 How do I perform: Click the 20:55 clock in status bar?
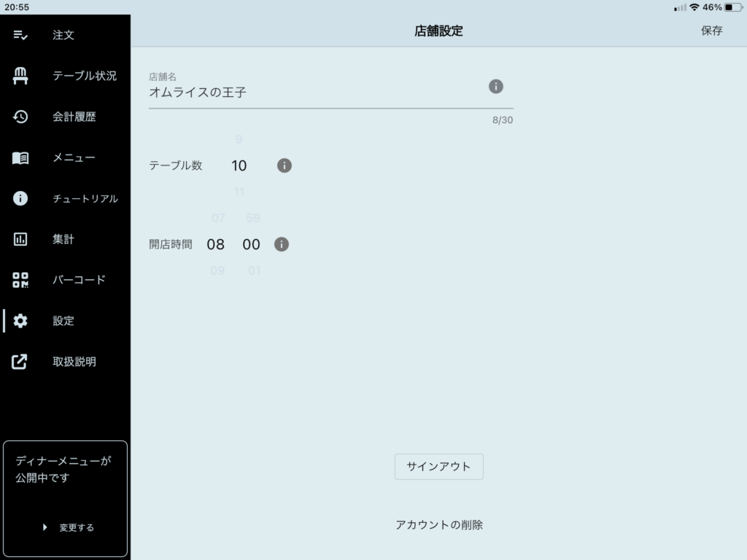click(x=17, y=7)
